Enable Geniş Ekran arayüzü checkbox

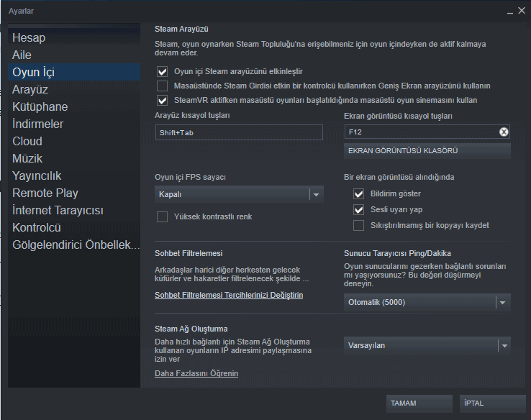pyautogui.click(x=162, y=86)
